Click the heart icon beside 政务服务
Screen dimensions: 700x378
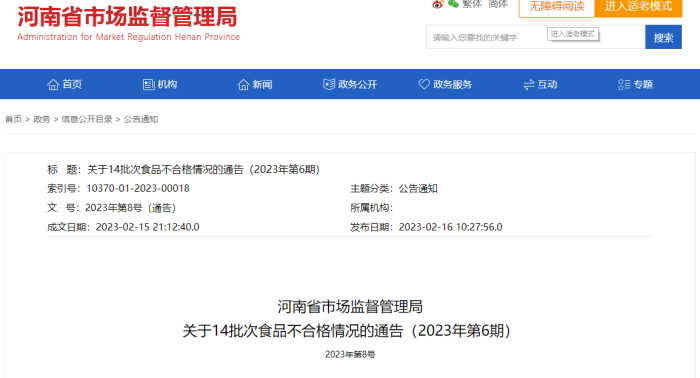click(x=424, y=84)
